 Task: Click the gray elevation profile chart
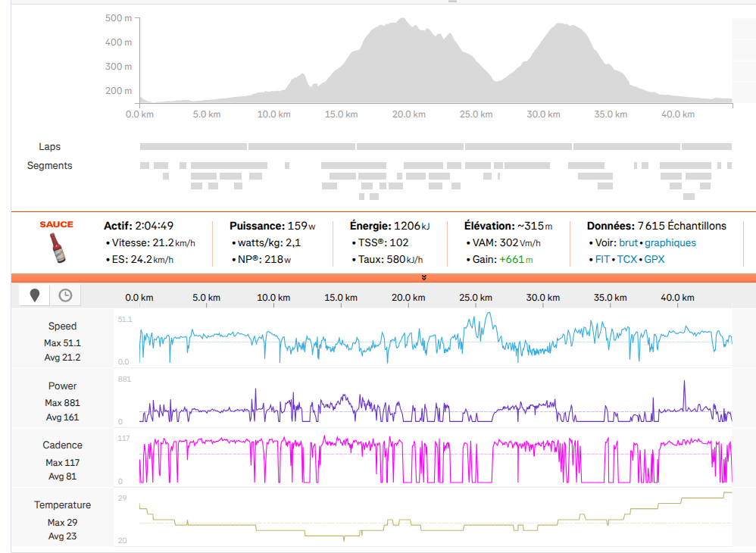[436, 61]
